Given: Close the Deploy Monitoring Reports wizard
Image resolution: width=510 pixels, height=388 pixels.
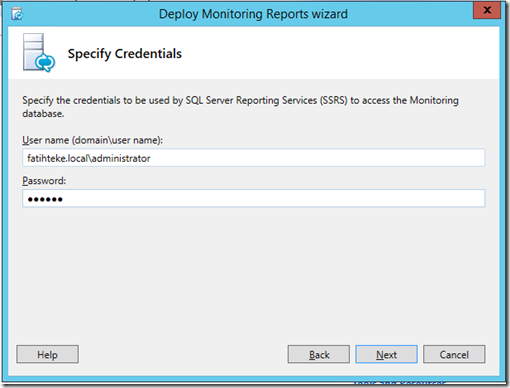Looking at the screenshot, I should coord(487,10).
